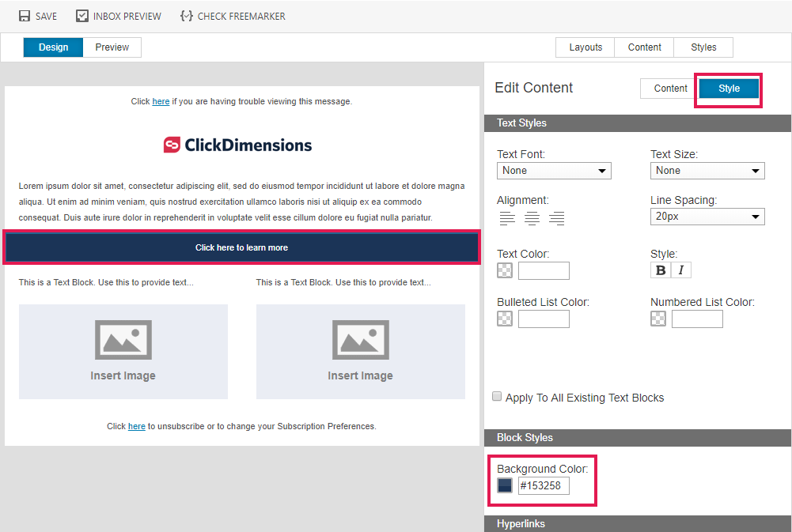Select the center alignment icon
The width and height of the screenshot is (792, 532).
click(532, 218)
